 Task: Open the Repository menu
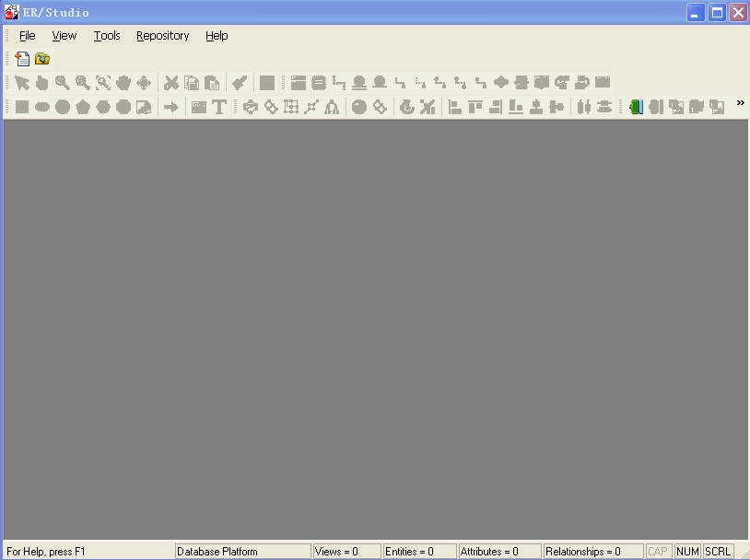coord(163,36)
